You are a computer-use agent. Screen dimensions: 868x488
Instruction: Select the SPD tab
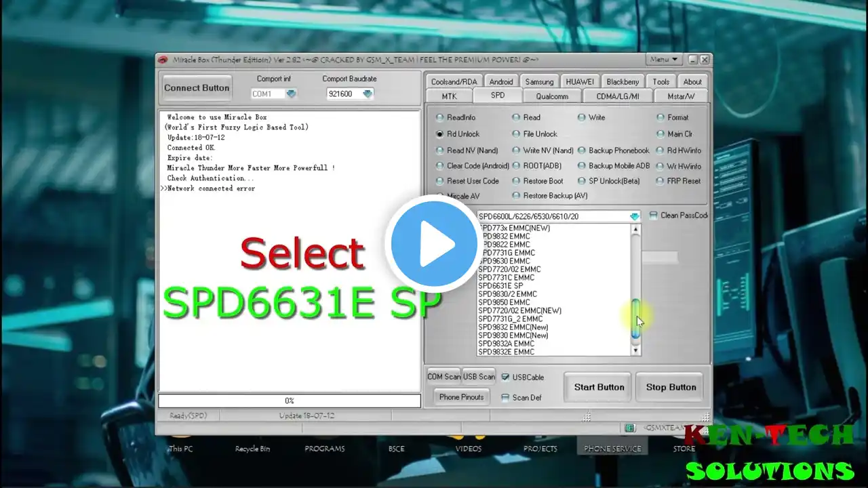click(498, 96)
